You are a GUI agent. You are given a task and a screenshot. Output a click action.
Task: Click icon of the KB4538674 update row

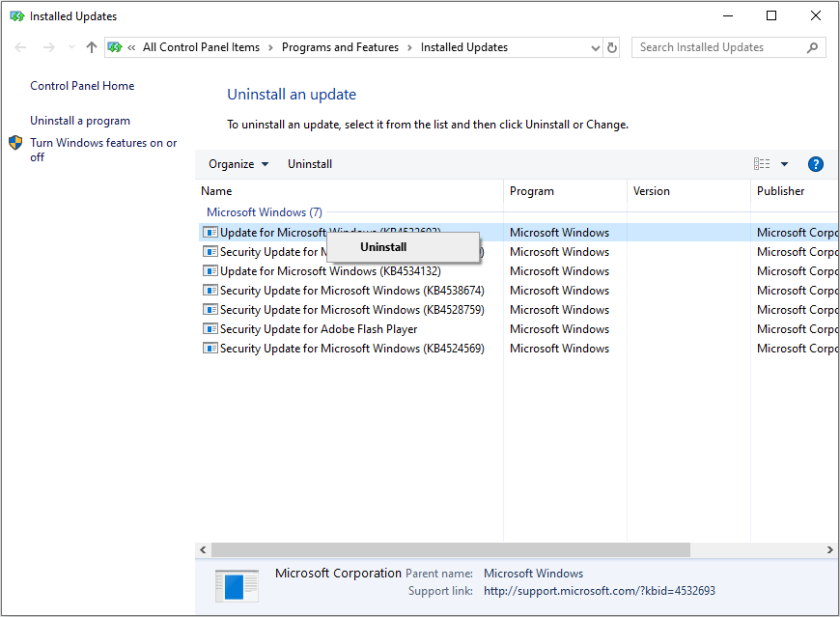point(210,291)
